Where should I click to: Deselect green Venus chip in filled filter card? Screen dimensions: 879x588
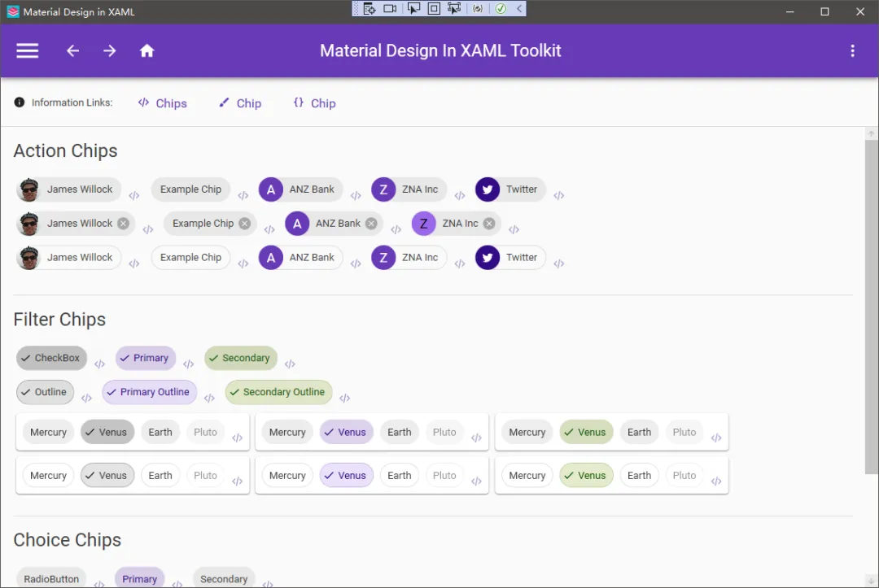tap(586, 433)
